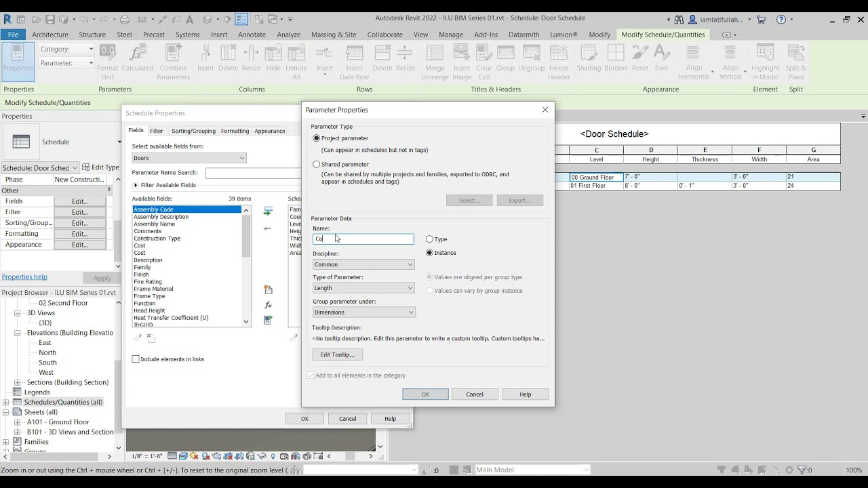This screenshot has height=488, width=868.
Task: Select the Instance radio button
Action: [429, 253]
